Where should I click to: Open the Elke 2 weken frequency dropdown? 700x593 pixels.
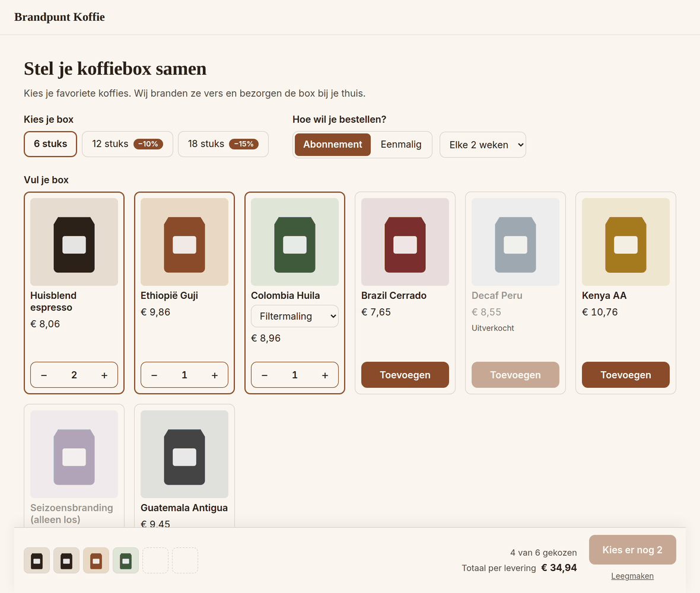[x=483, y=145]
